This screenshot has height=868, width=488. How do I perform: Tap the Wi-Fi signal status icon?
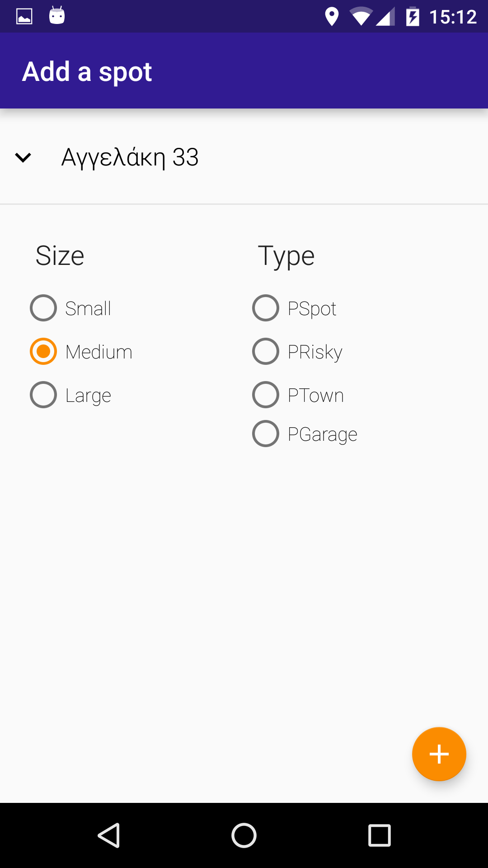(360, 17)
